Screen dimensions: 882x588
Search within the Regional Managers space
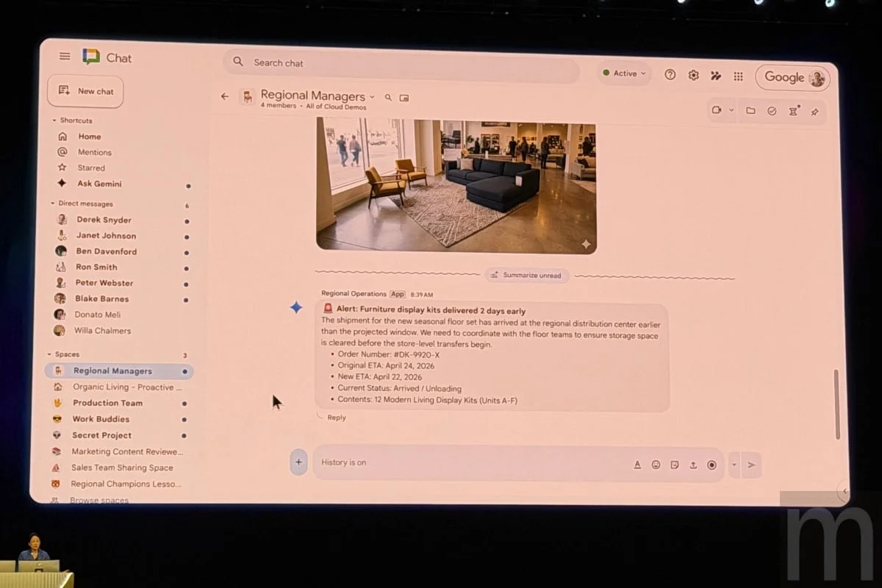(x=388, y=97)
